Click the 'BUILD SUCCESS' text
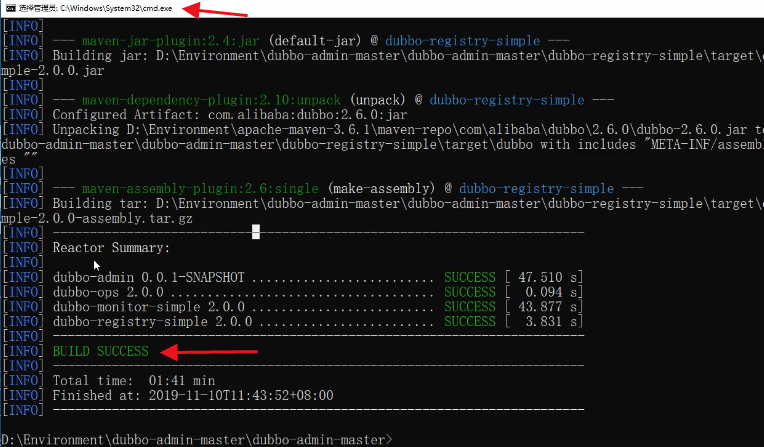 click(100, 351)
